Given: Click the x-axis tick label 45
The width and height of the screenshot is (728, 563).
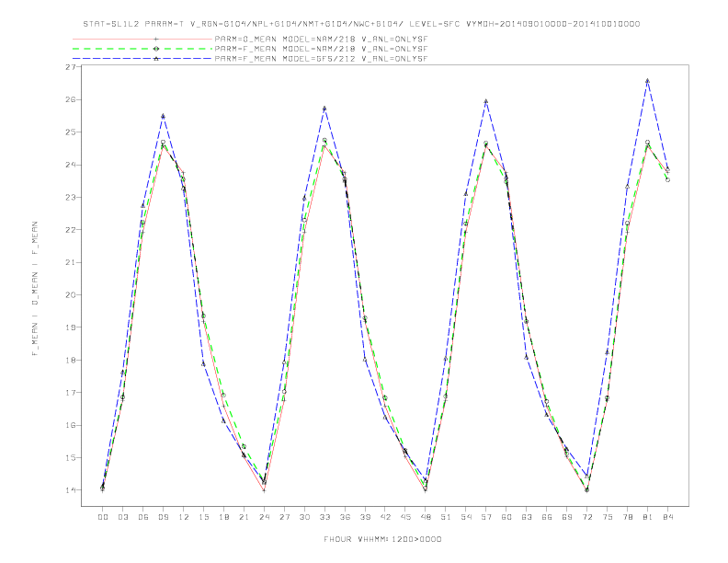Looking at the screenshot, I should (405, 517).
